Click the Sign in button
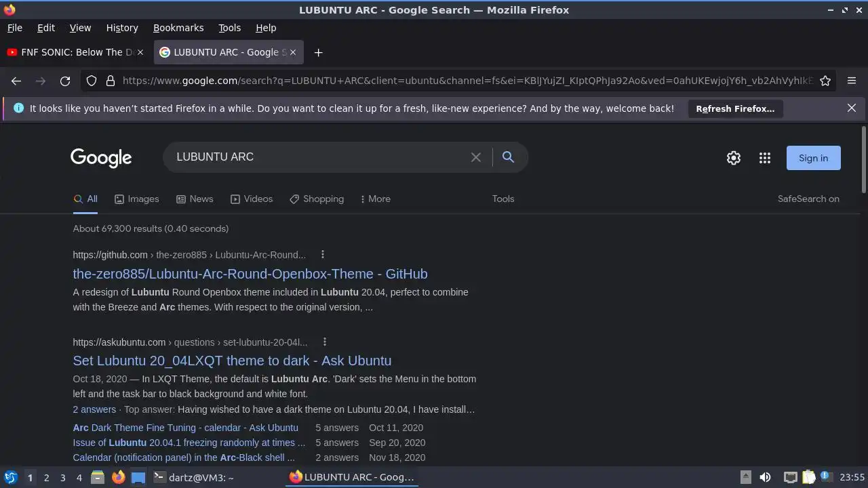 point(813,158)
